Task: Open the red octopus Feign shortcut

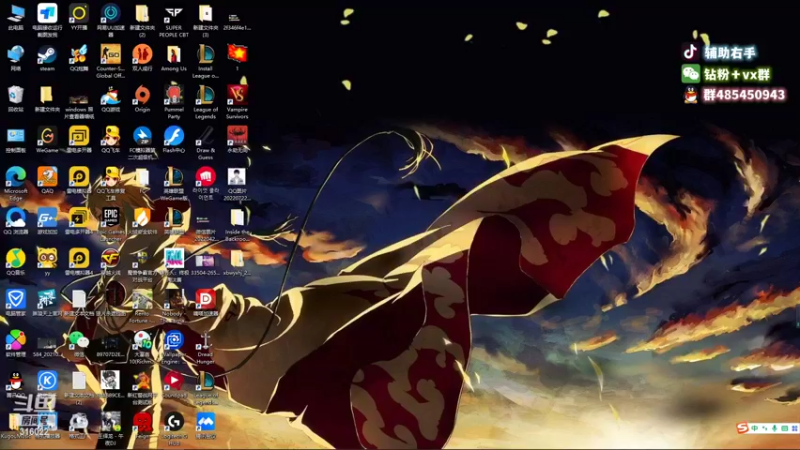Action: coord(142,426)
